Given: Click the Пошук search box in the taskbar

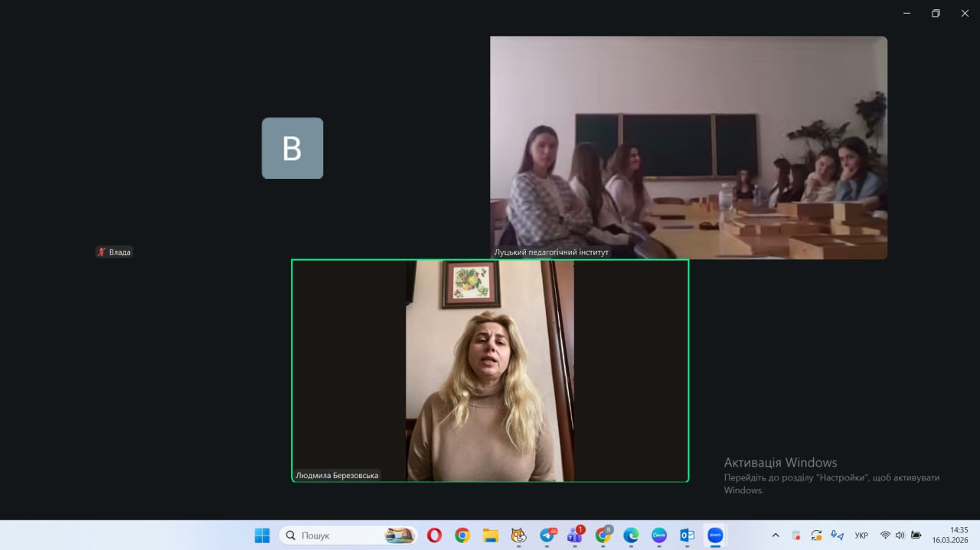Looking at the screenshot, I should pyautogui.click(x=348, y=535).
